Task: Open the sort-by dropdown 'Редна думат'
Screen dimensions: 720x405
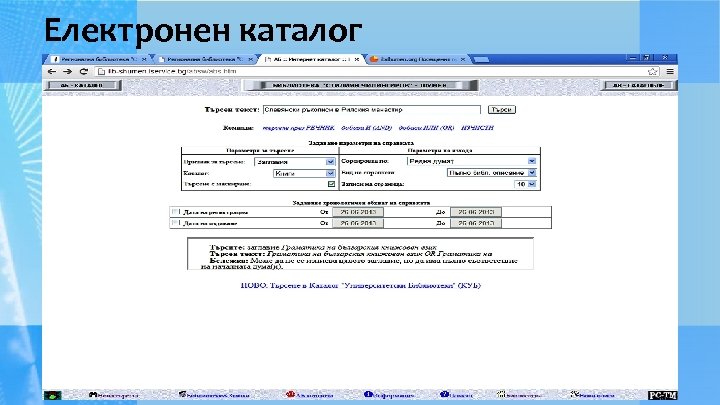Action: pyautogui.click(x=472, y=161)
